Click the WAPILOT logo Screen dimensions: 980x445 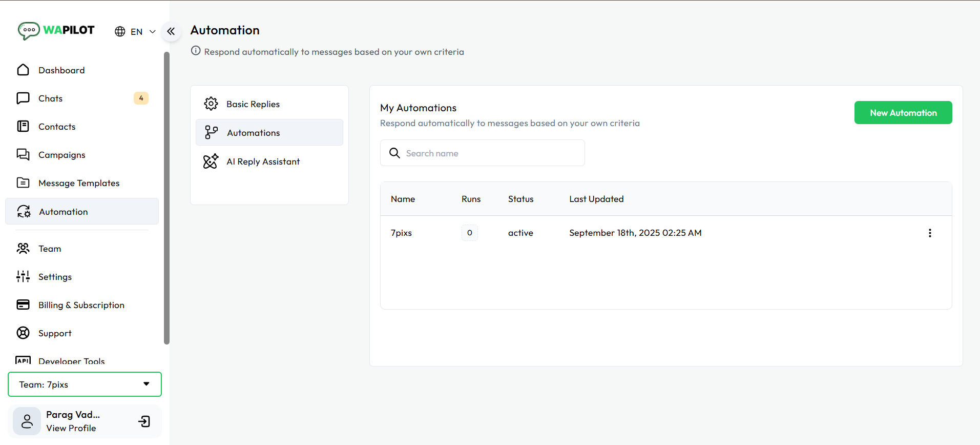click(x=56, y=30)
